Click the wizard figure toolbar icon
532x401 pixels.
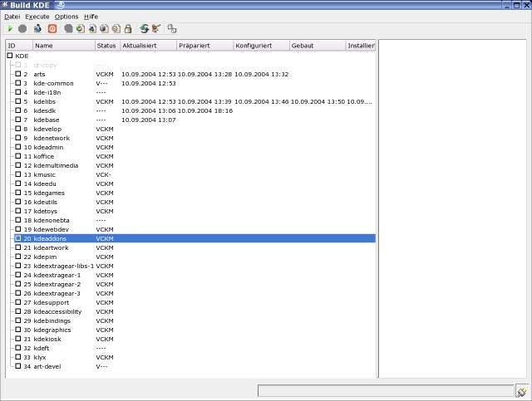point(155,29)
